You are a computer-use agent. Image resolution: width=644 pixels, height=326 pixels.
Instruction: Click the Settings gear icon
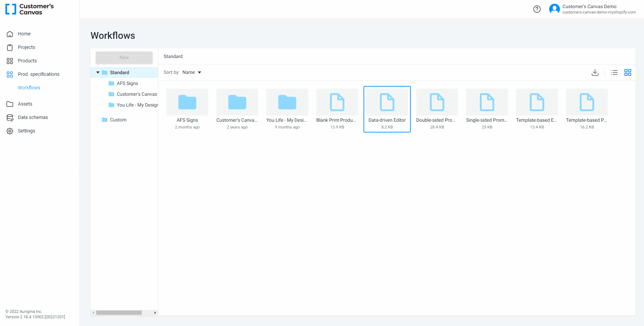(10, 131)
